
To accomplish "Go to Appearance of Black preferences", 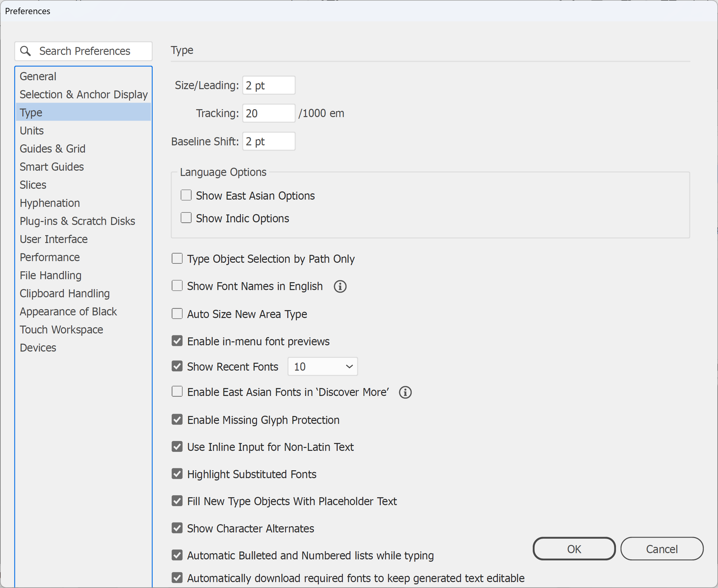I will 83,312.
